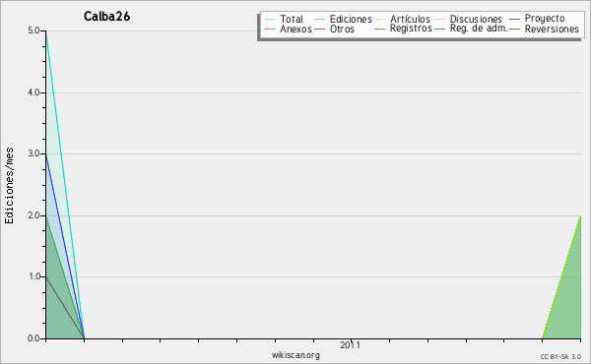591x364 pixels.
Task: Click the 5.0 y-axis tick label
Action: point(33,30)
